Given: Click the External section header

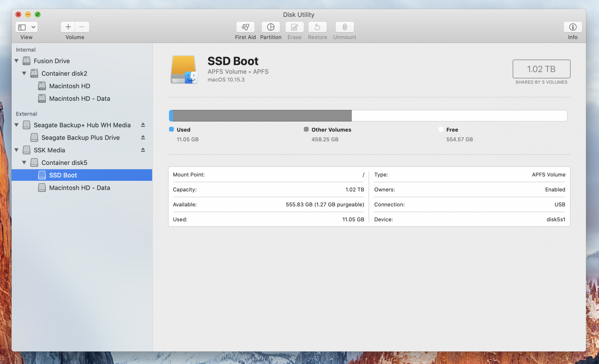Looking at the screenshot, I should pos(26,114).
